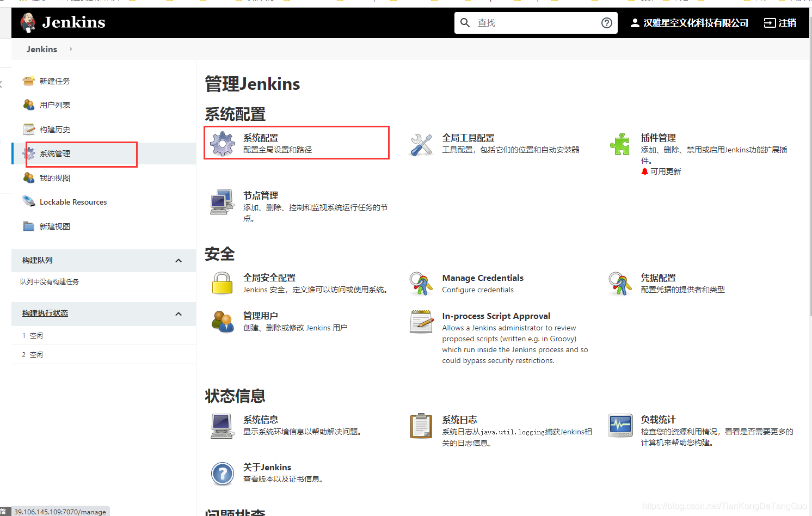This screenshot has height=516, width=812.
Task: Click the Jenkins butler logo icon
Action: [28, 22]
